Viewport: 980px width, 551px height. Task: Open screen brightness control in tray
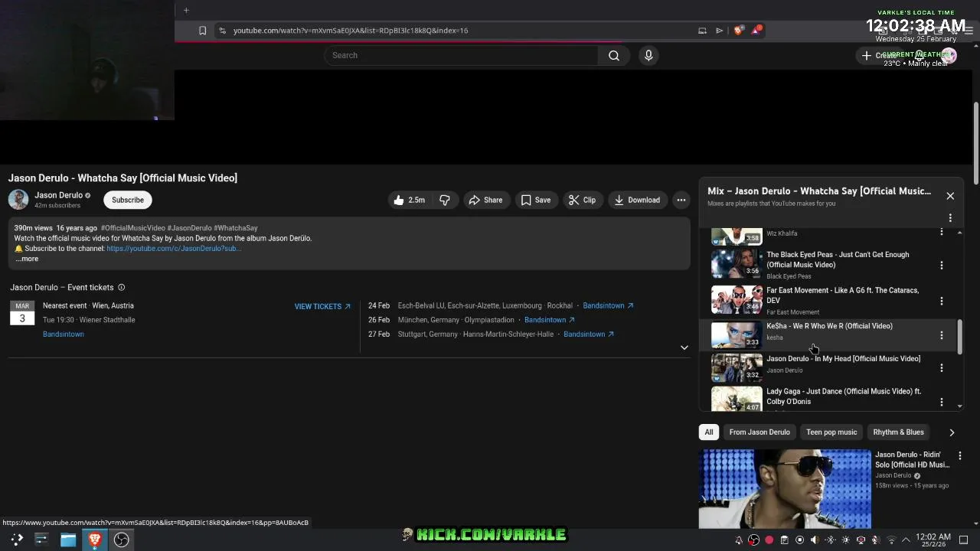(x=845, y=540)
